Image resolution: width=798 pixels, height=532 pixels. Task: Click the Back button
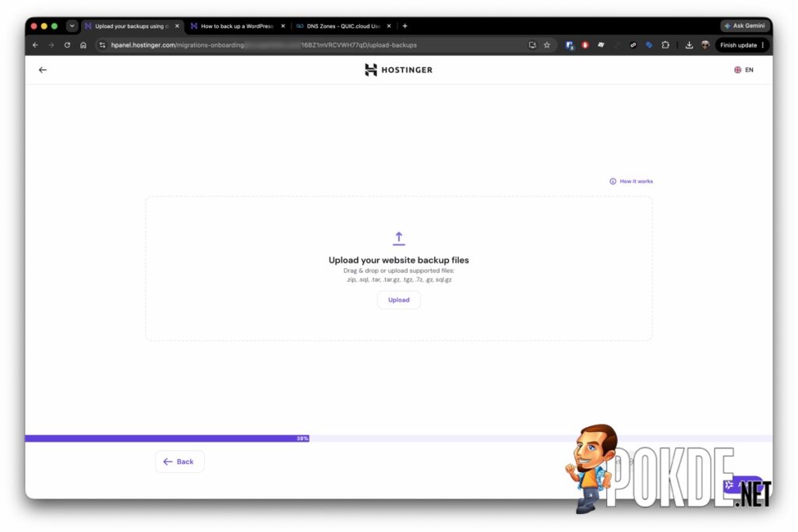click(x=178, y=461)
